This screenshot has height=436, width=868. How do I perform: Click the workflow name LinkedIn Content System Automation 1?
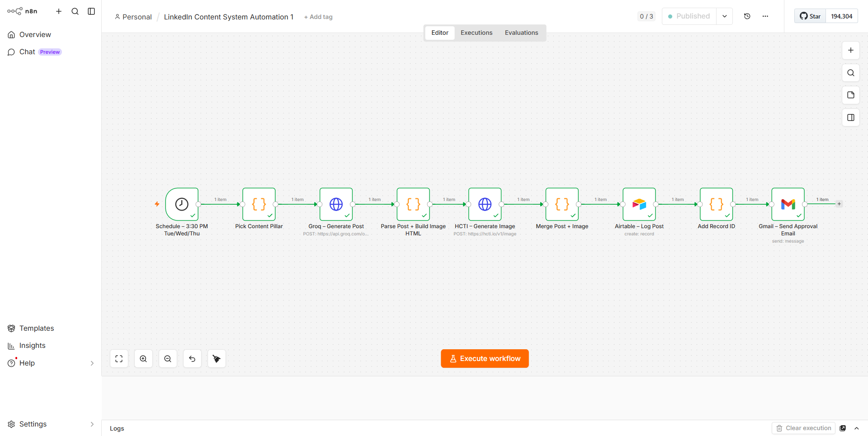(229, 17)
